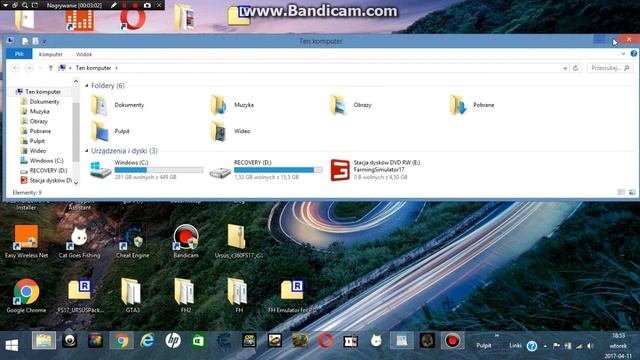Click the Up navigation arrow

(x=51, y=68)
